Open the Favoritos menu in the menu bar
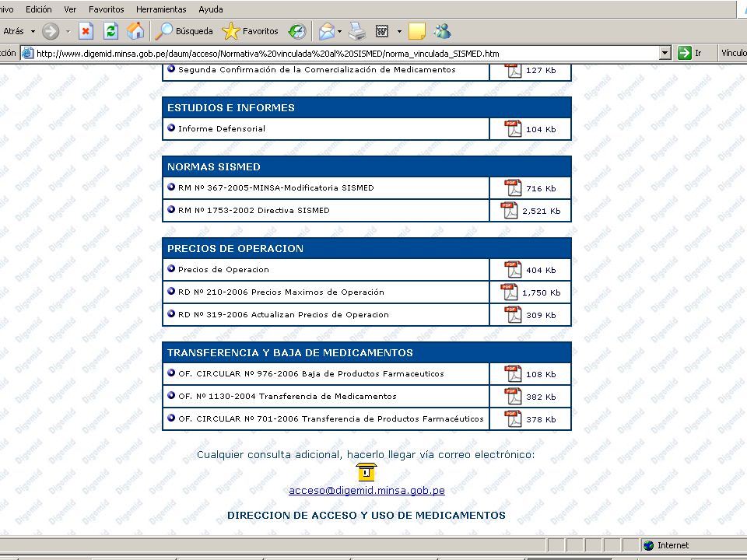The image size is (747, 560). click(x=107, y=9)
